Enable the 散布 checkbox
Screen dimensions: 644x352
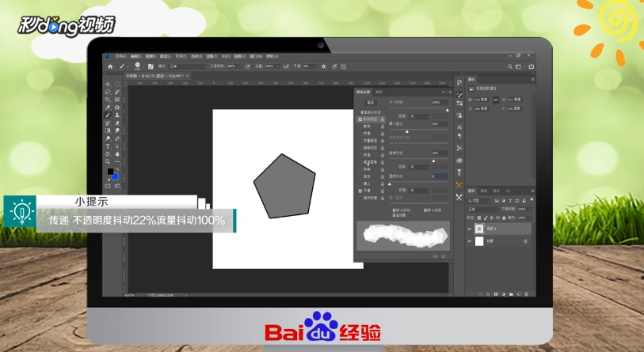(x=360, y=127)
